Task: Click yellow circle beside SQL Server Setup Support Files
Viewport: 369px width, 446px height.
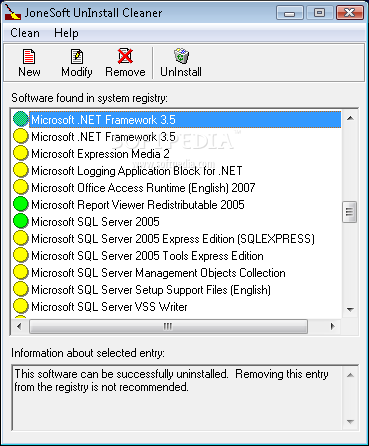Action: (21, 289)
